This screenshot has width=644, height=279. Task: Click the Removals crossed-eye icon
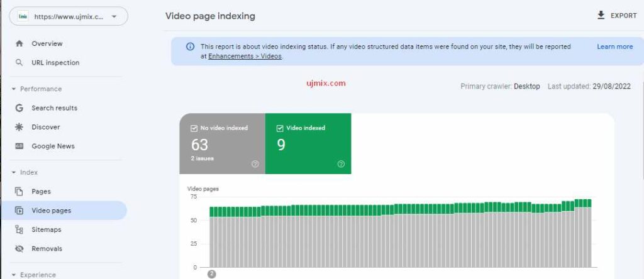(x=19, y=249)
